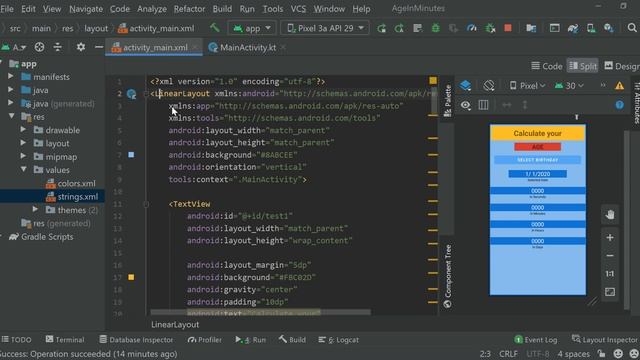Click the Sync Project with Gradle icon
This screenshot has height=360, width=640.
click(573, 28)
